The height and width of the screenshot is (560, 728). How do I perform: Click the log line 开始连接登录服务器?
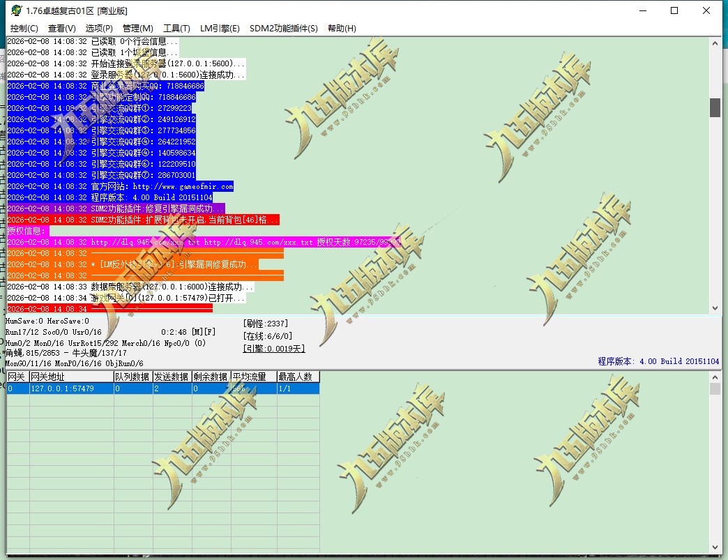(x=126, y=63)
